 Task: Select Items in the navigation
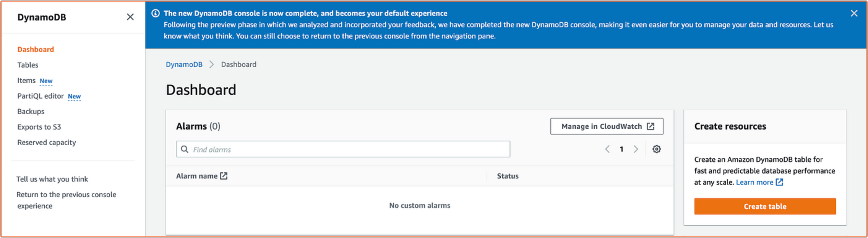[26, 80]
